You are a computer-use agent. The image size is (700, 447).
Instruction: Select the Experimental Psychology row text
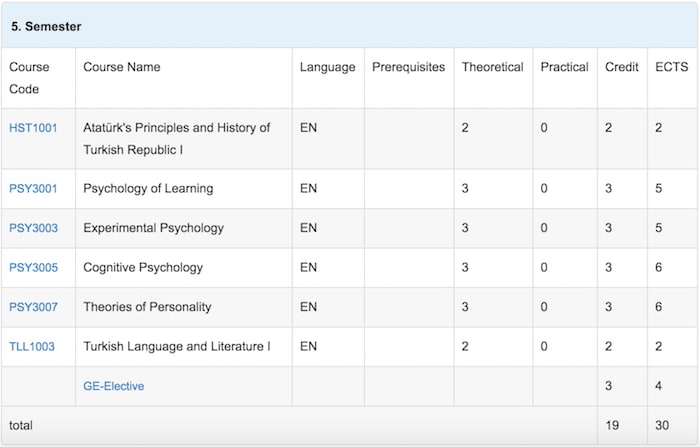pyautogui.click(x=153, y=228)
